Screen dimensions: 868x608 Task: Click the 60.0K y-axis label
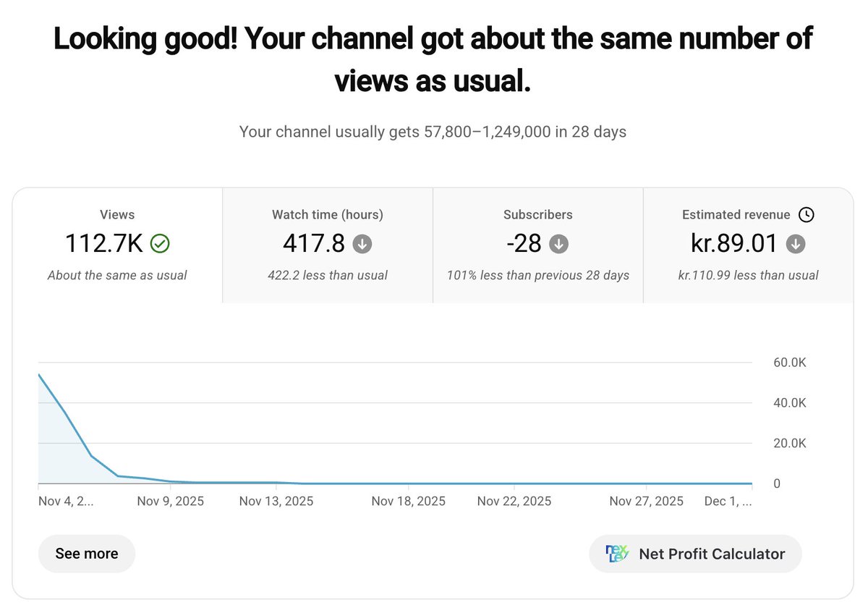(x=790, y=363)
